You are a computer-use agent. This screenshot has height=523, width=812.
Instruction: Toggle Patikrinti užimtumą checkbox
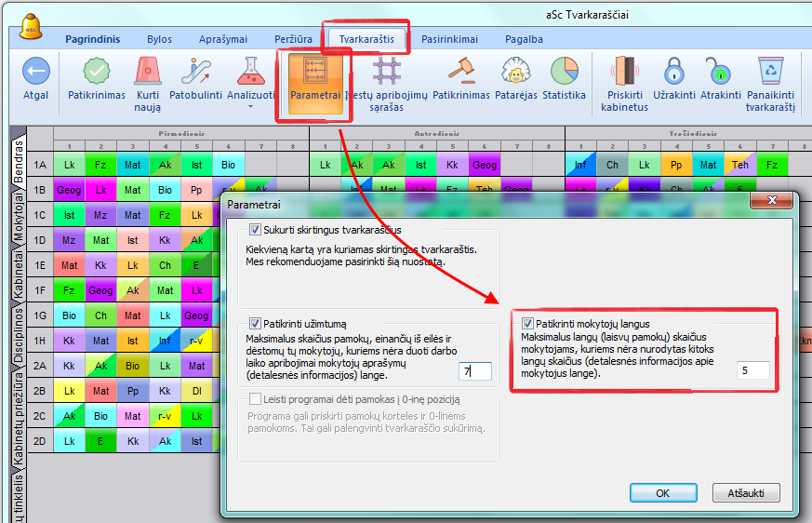coord(256,324)
